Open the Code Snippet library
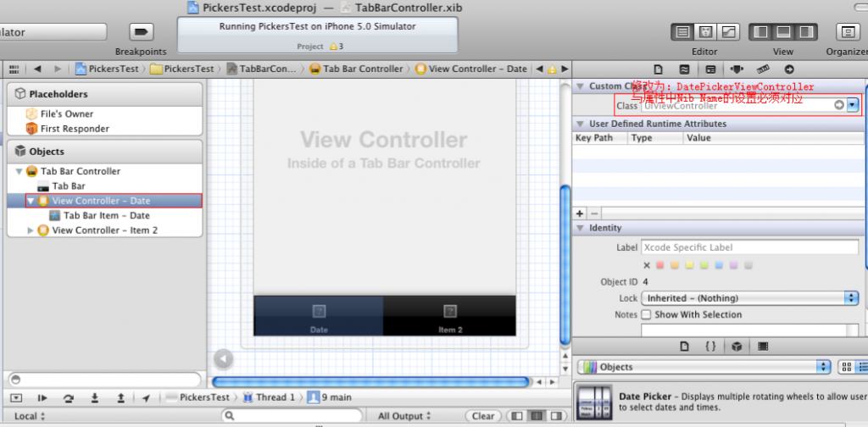868x427 pixels. point(711,347)
